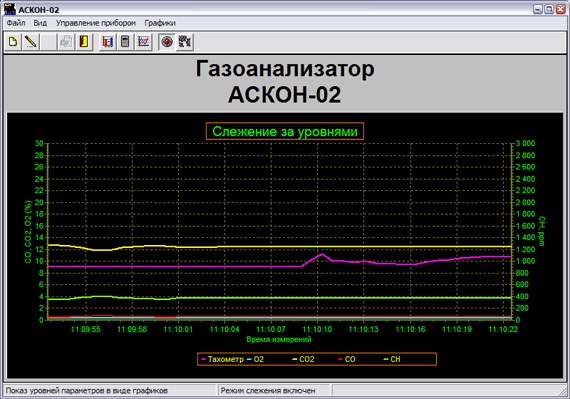Click the calculator-style numeric view icon
Screen dimensions: 570x399
[125, 42]
